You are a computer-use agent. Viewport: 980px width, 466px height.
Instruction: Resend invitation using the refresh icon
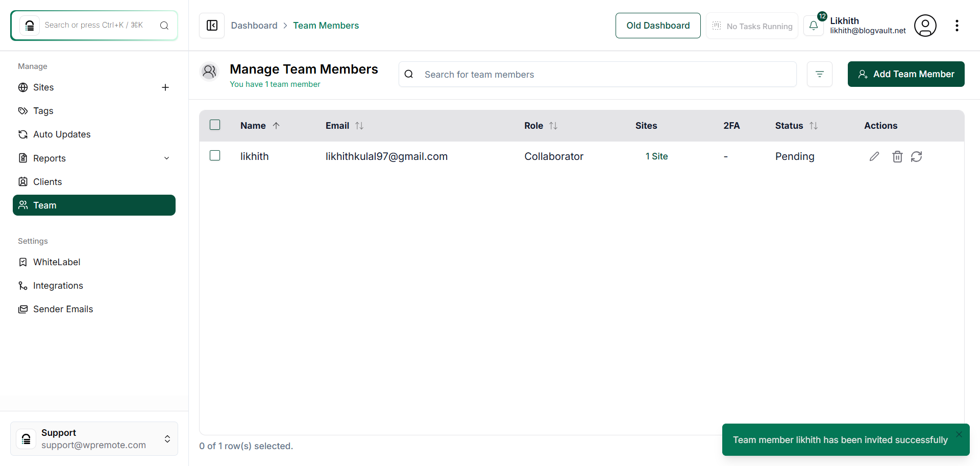[917, 156]
